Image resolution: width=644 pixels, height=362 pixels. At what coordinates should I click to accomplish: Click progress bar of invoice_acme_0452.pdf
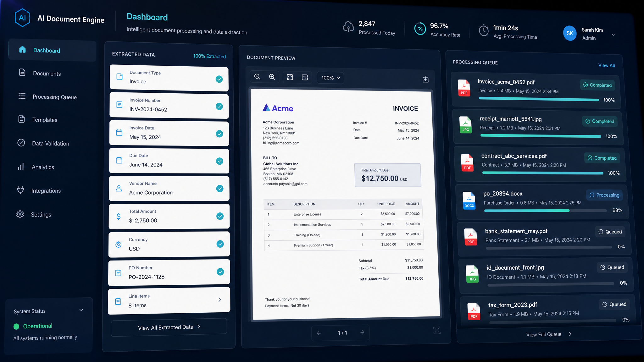coord(539,99)
